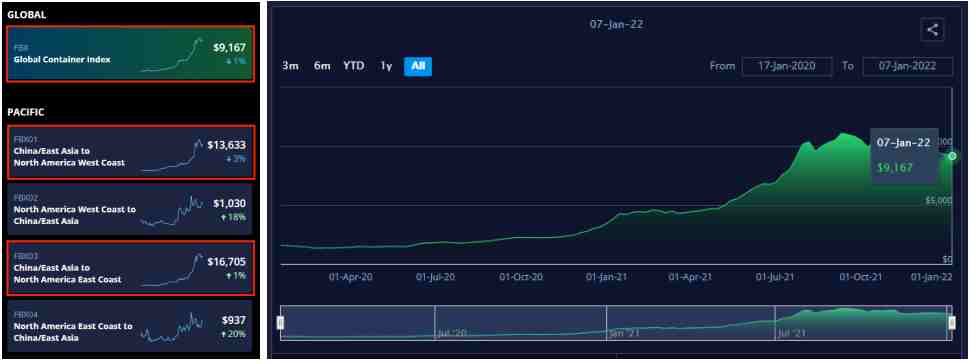Viewport: 971px width, 364px height.
Task: Grab the left handle of the range navigator
Action: pos(281,323)
